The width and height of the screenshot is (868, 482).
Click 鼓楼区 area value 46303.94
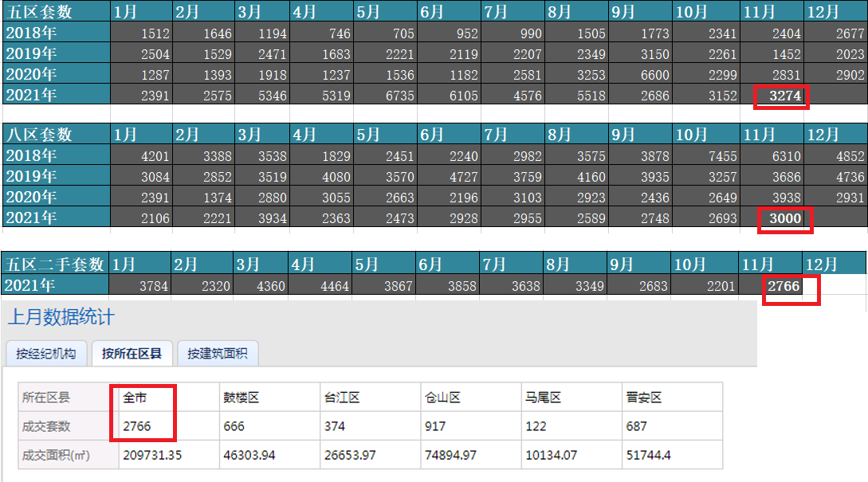point(249,455)
